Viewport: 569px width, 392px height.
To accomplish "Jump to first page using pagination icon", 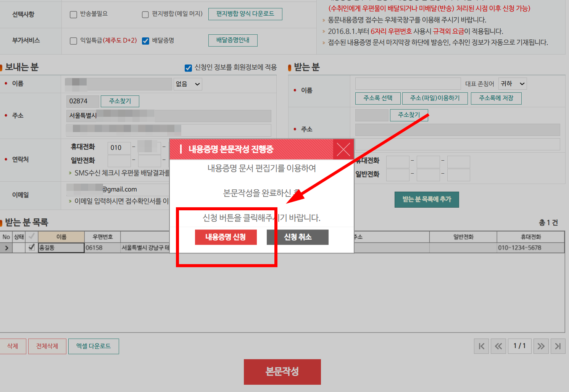I will click(x=481, y=346).
